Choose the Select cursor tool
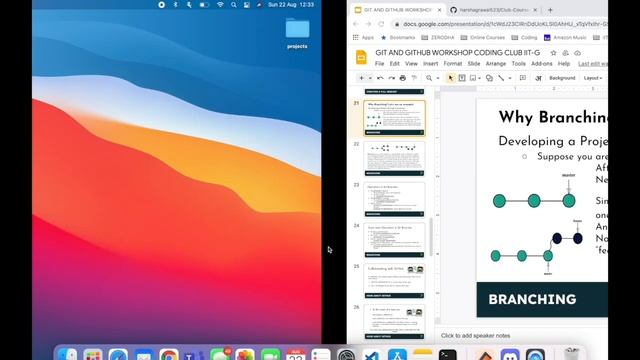640x360 pixels. click(x=451, y=78)
